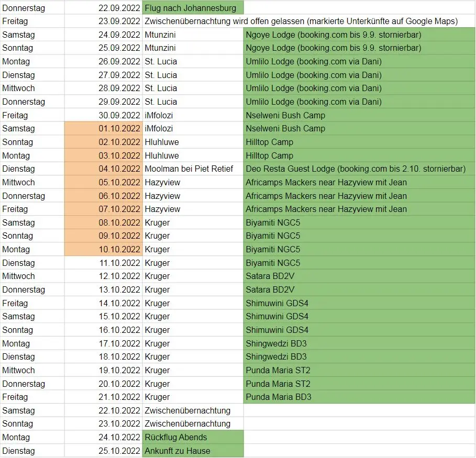Click the date cell 11.10.2022
This screenshot has width=476, height=458.
pyautogui.click(x=104, y=263)
